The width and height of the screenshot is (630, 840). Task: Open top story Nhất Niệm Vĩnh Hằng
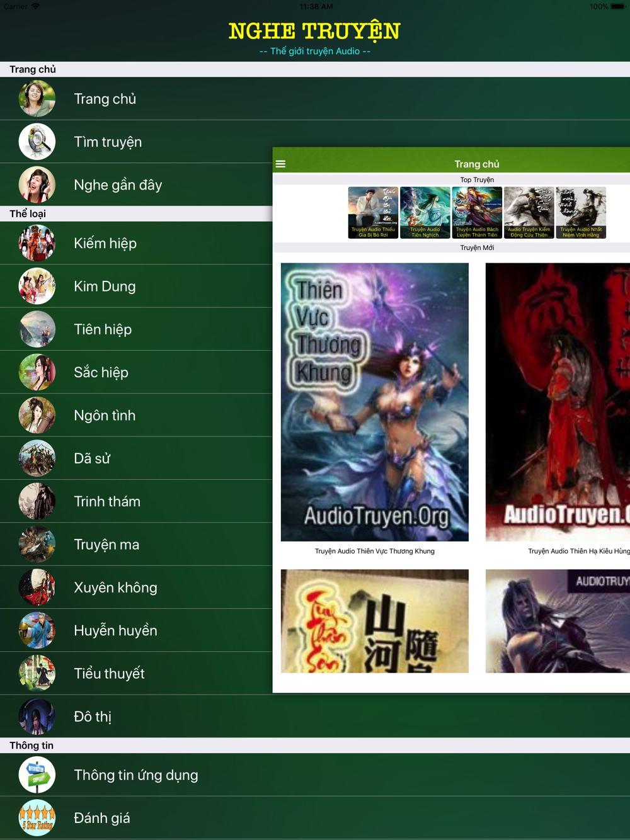point(581,212)
